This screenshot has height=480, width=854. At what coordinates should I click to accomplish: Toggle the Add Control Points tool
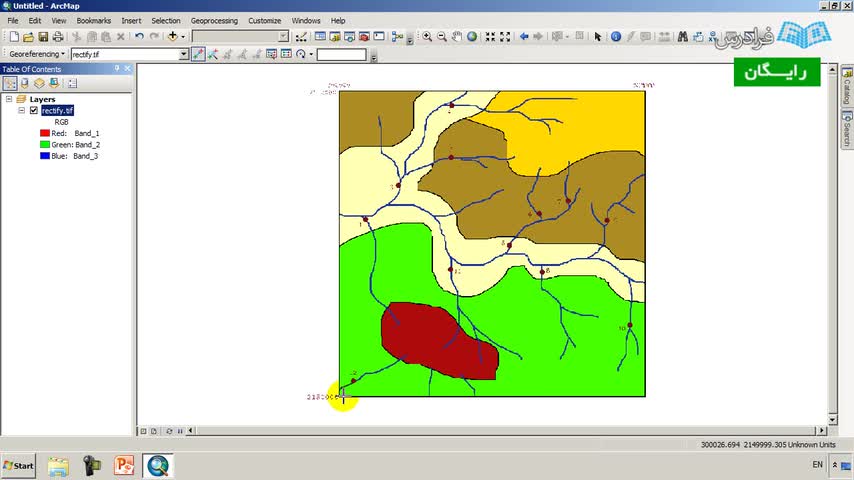[x=198, y=54]
